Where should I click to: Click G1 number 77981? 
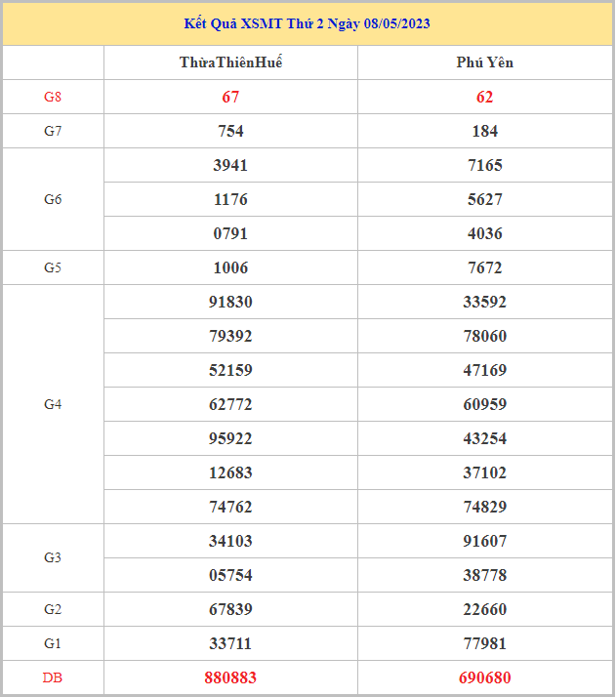(x=484, y=643)
